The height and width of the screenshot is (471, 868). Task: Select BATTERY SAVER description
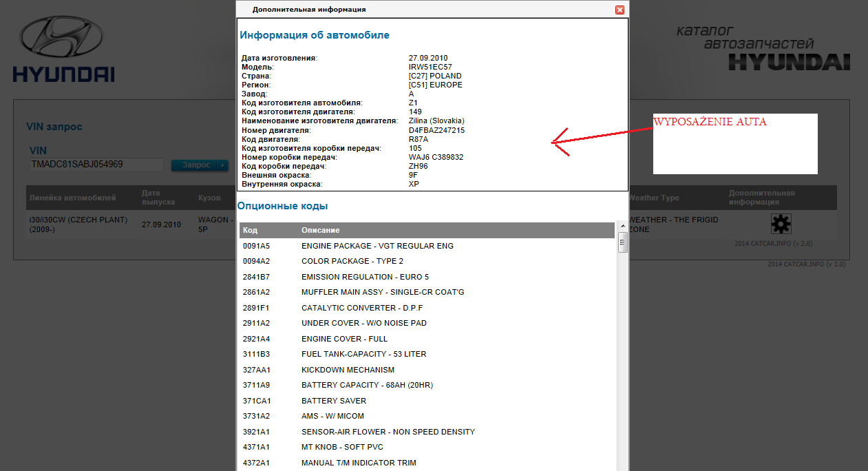click(x=334, y=401)
